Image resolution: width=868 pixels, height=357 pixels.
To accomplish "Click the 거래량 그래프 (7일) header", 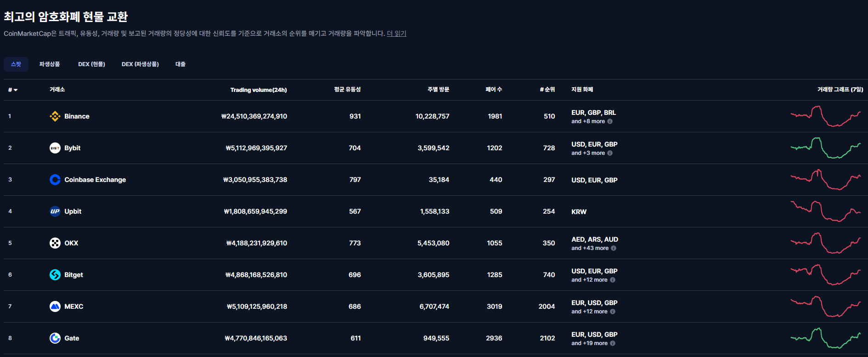I will coord(840,90).
